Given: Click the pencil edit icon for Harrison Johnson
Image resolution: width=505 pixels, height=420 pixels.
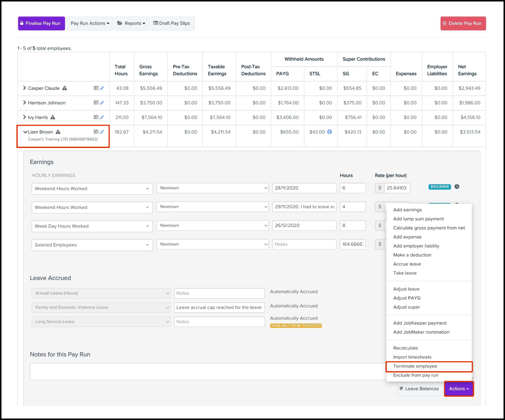Looking at the screenshot, I should pyautogui.click(x=102, y=103).
